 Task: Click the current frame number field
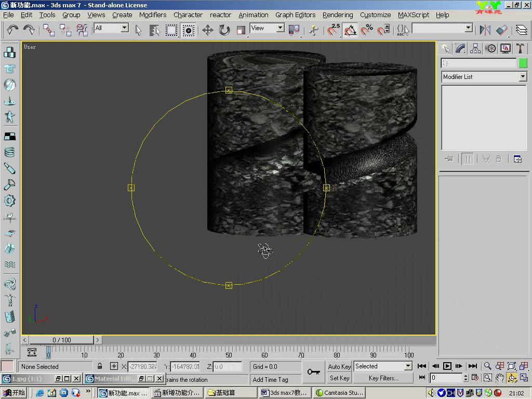coord(446,377)
